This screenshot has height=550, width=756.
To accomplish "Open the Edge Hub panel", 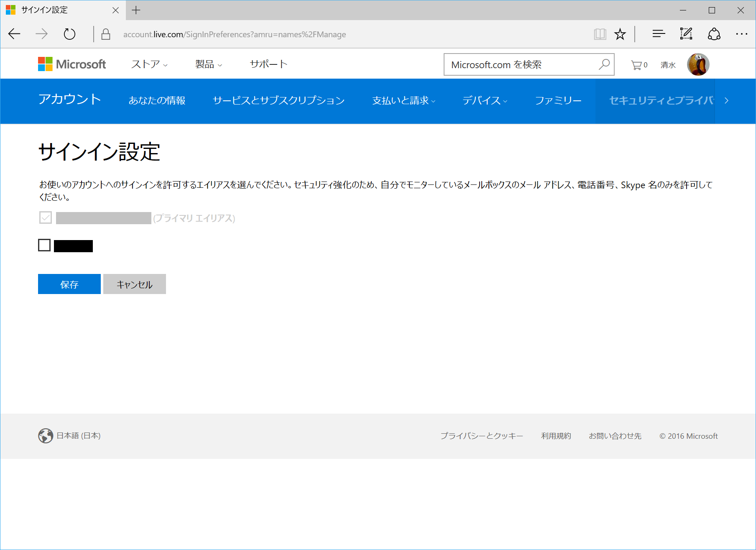I will click(658, 34).
